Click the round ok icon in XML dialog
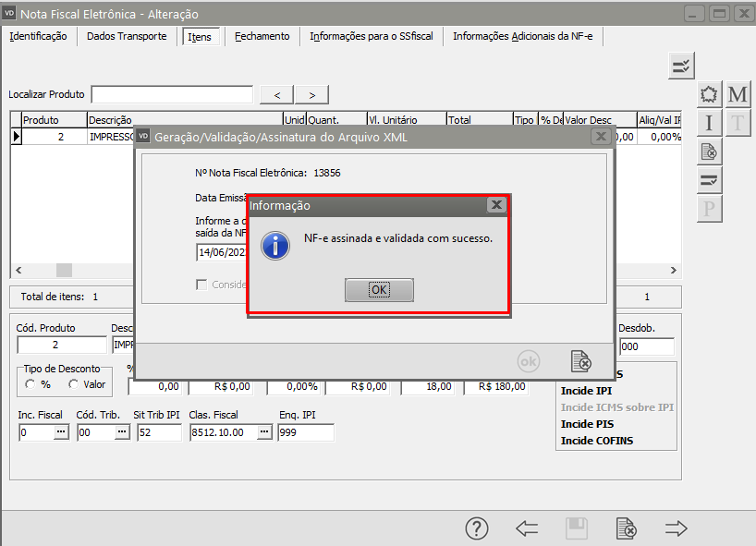The image size is (756, 546). [x=529, y=361]
